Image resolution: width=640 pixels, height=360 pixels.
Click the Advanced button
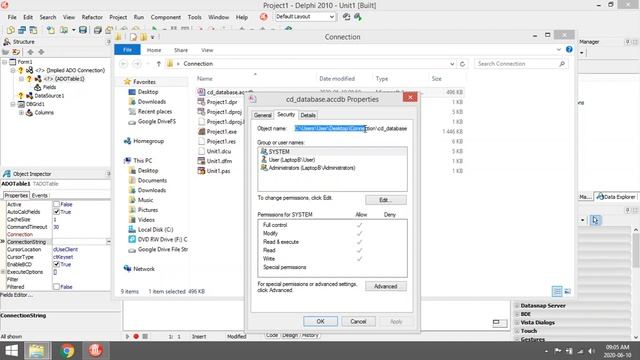[x=385, y=286]
